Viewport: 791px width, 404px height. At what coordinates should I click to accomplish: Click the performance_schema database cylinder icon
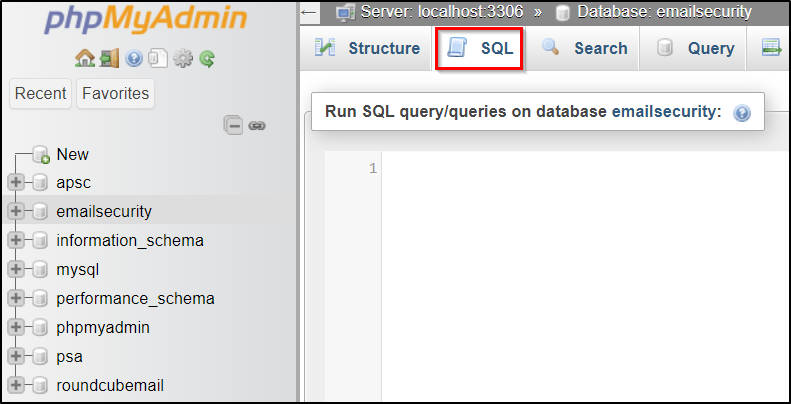40,299
